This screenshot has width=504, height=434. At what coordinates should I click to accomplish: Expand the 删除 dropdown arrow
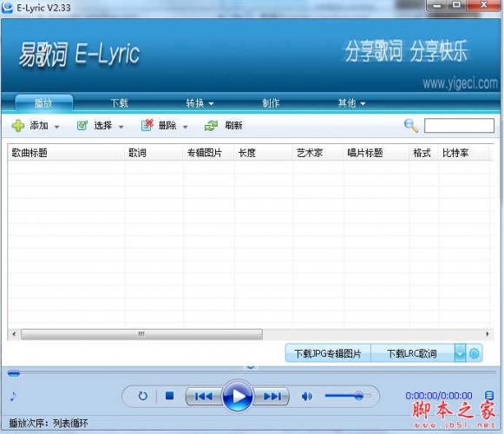(185, 127)
